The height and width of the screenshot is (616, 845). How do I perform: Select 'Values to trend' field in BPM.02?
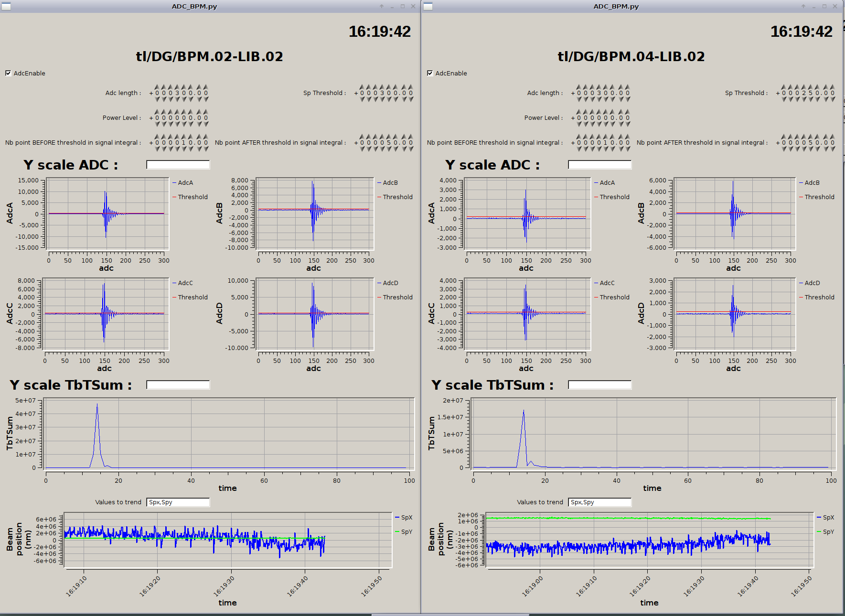(178, 502)
